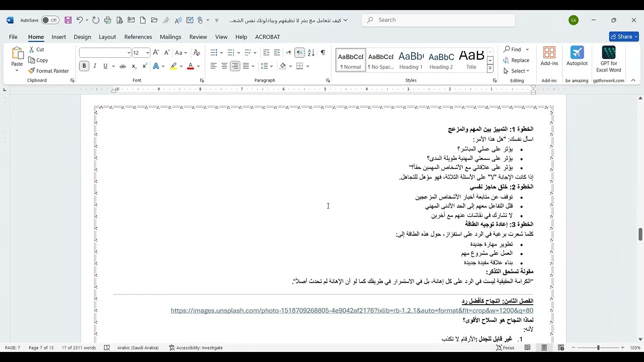
Task: Switch to the Insert tab
Action: pos(58,37)
